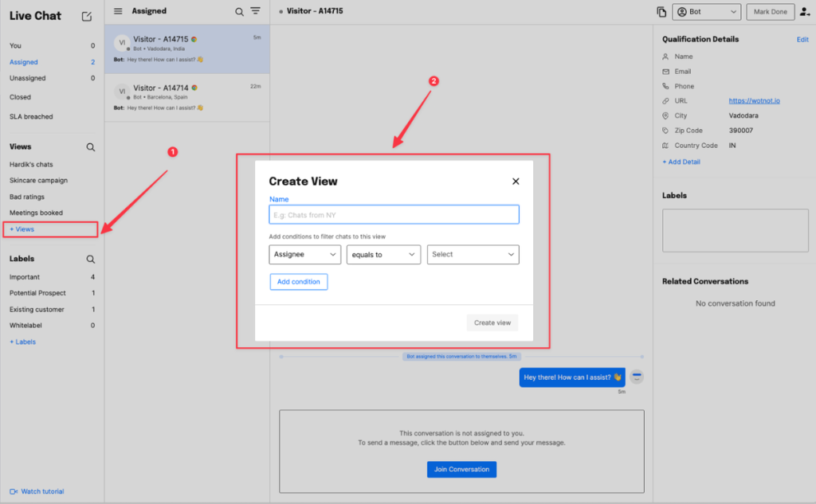
Task: Close the Create View dialog
Action: coord(516,182)
